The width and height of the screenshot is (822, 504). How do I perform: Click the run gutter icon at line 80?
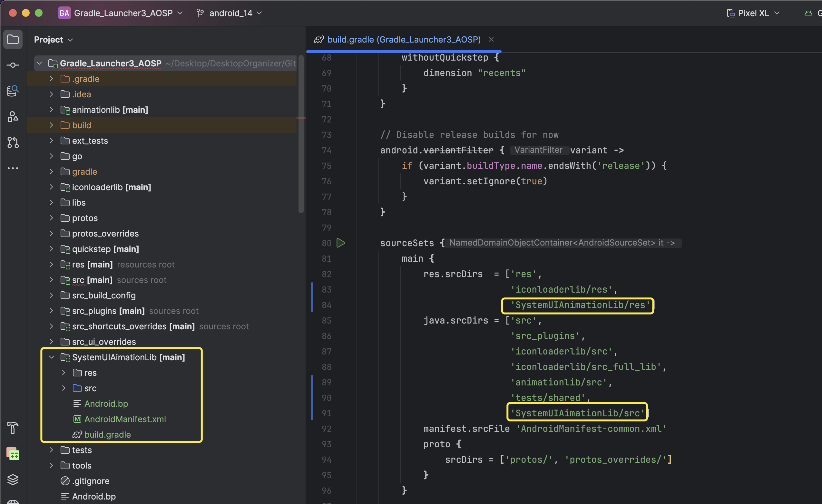click(341, 243)
